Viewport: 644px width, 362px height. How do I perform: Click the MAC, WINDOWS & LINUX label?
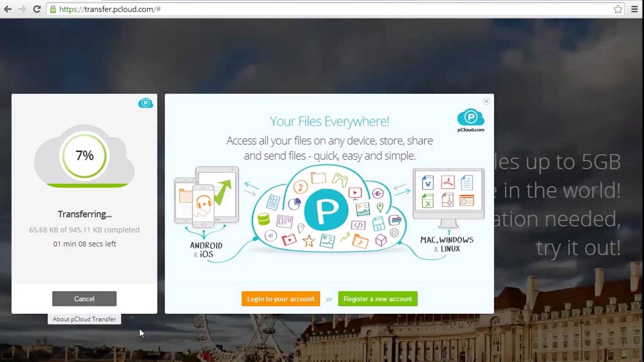[447, 244]
